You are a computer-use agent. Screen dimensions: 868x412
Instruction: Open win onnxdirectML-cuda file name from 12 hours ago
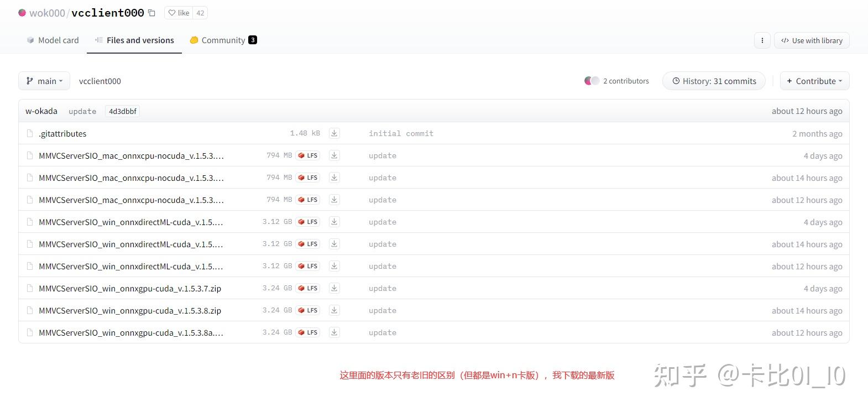[x=131, y=267]
